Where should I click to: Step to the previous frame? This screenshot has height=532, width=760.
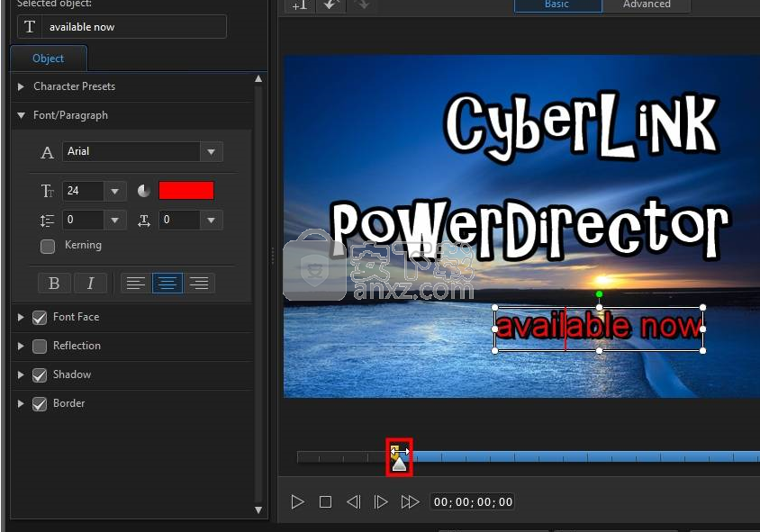click(x=354, y=502)
